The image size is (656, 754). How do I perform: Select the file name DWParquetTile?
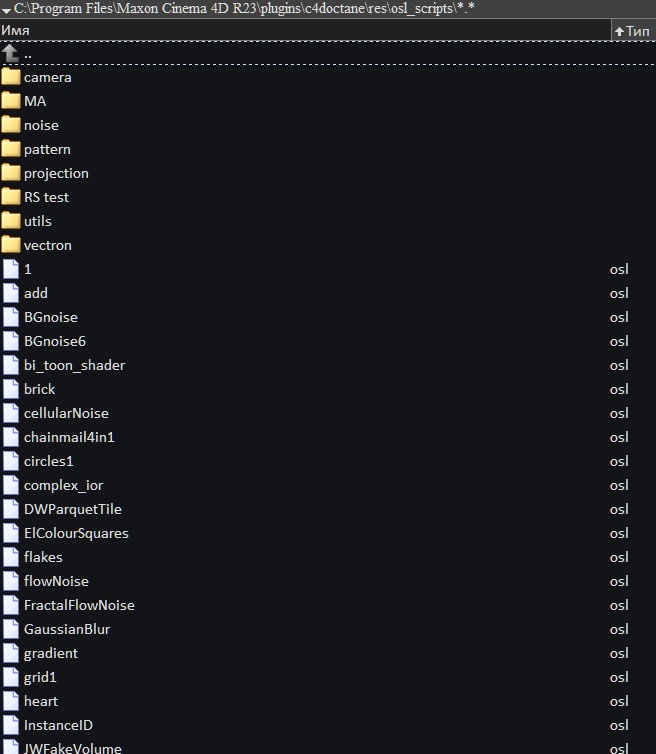(x=73, y=509)
